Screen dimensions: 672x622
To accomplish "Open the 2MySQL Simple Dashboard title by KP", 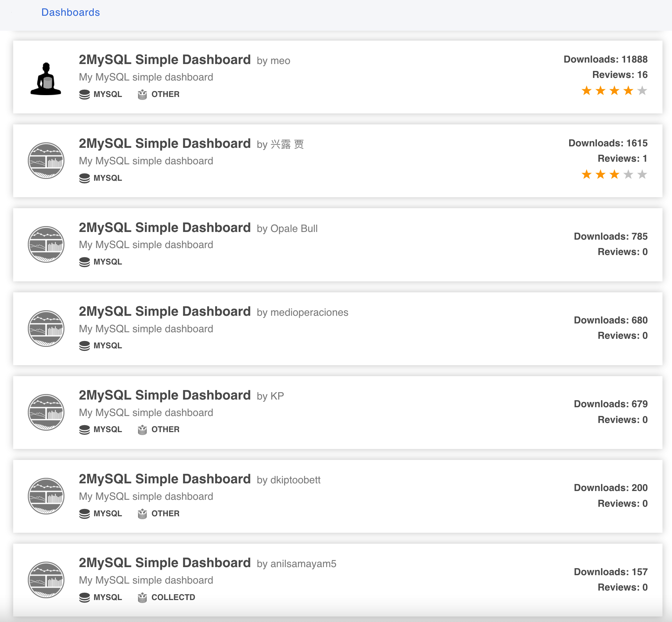I will coord(165,395).
